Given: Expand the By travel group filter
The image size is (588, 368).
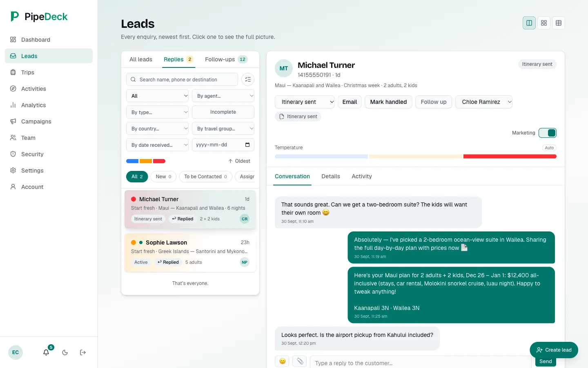Looking at the screenshot, I should tap(223, 128).
